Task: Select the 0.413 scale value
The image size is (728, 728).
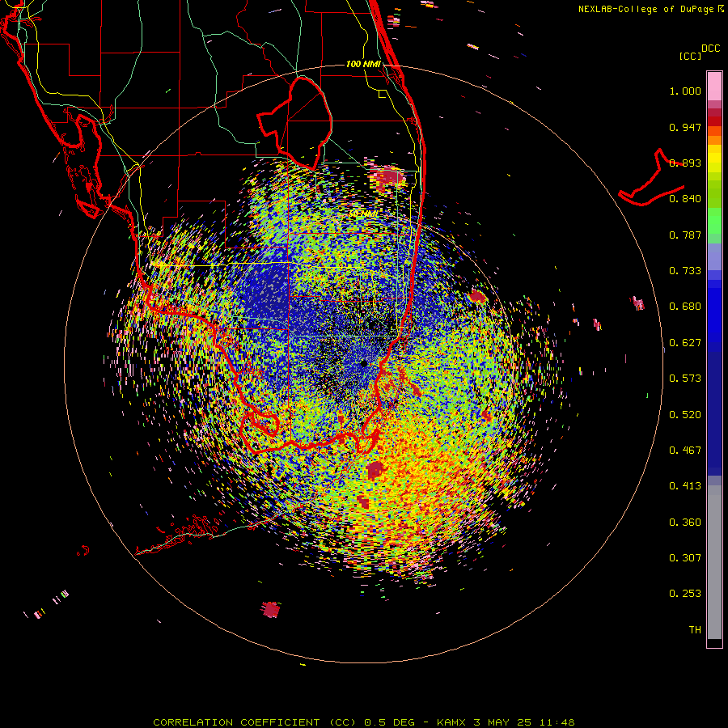Action: click(685, 486)
